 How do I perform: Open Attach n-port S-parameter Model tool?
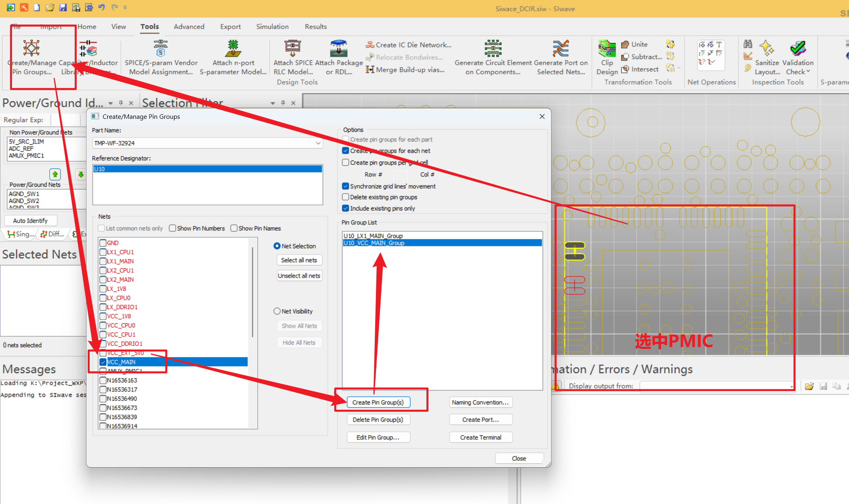click(233, 49)
